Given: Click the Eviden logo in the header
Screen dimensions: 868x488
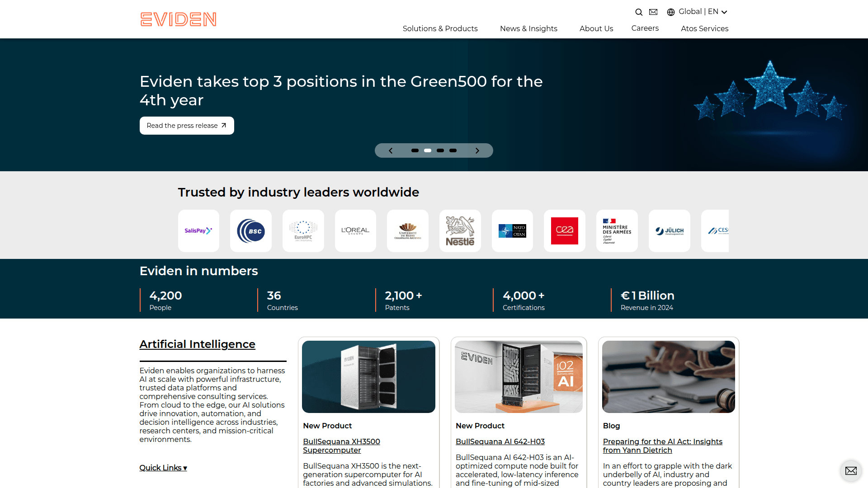Looking at the screenshot, I should tap(178, 19).
